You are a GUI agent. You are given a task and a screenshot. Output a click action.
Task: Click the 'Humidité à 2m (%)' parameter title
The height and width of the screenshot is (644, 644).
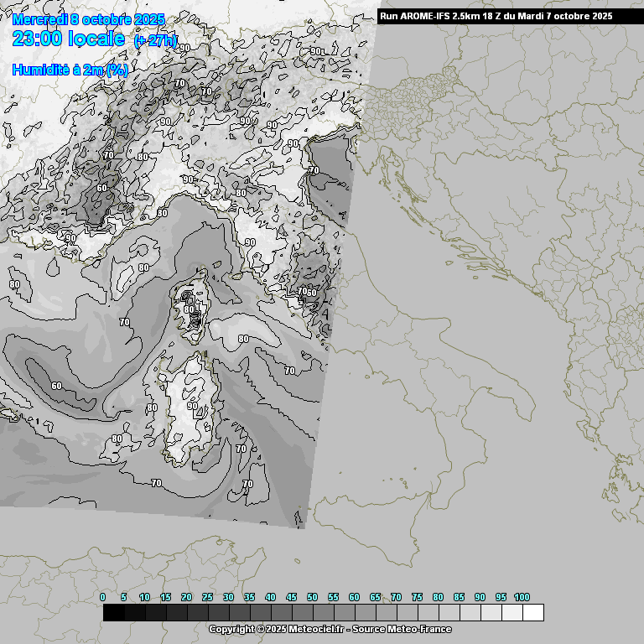(70, 70)
